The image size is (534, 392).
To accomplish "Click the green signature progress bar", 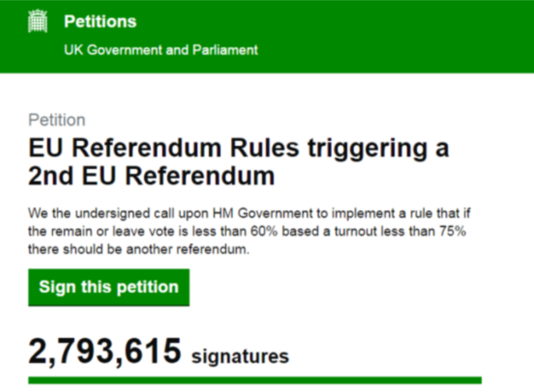I will tap(254, 380).
